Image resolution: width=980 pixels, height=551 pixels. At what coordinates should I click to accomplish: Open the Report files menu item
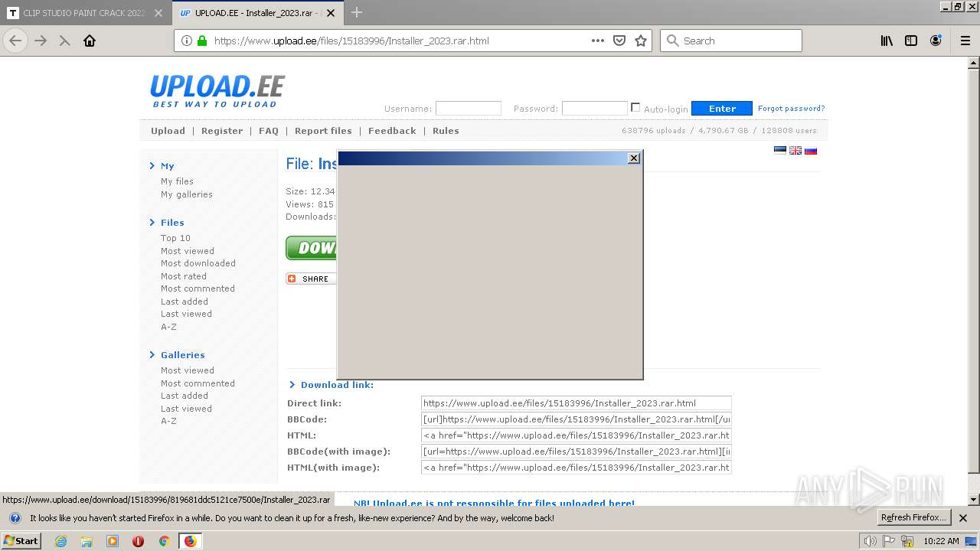coord(323,131)
